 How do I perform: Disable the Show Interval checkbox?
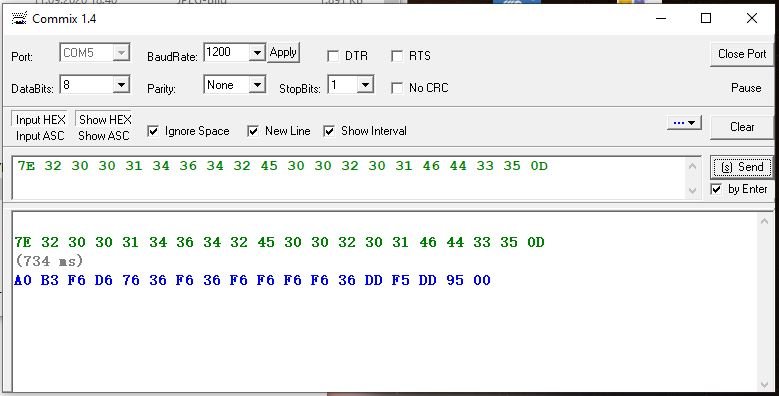tap(329, 131)
